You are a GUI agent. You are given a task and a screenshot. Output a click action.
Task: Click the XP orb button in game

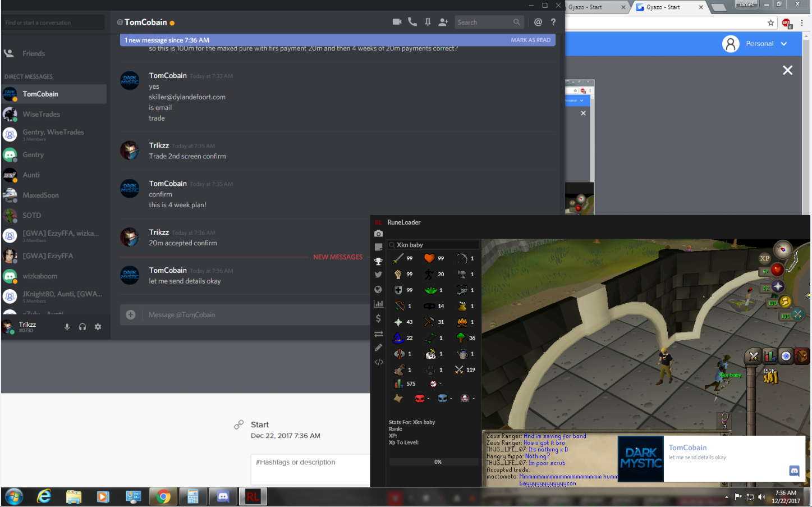point(765,258)
